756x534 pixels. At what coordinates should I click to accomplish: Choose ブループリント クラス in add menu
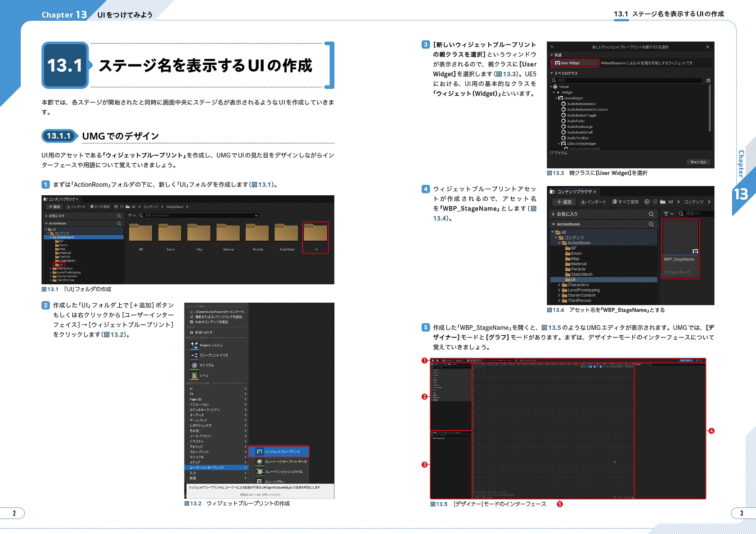213,355
